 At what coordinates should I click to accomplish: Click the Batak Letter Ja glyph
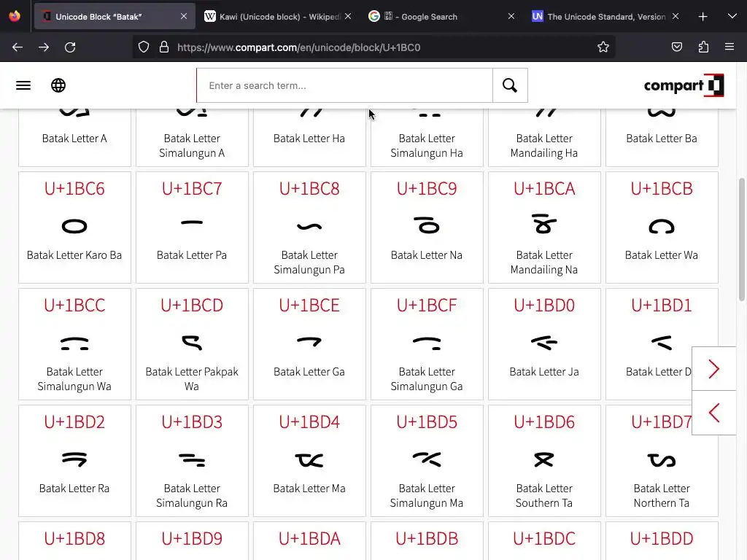tap(544, 343)
